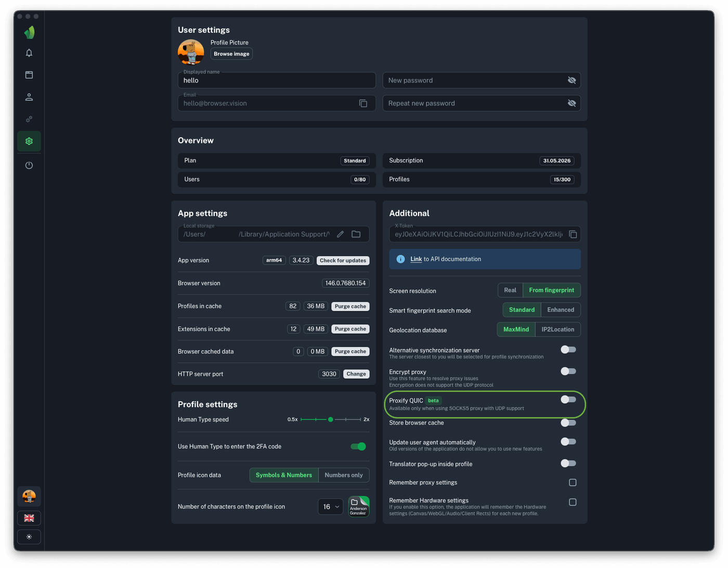Open the local storage folder icon
Screen dimensions: 728x568
(356, 234)
